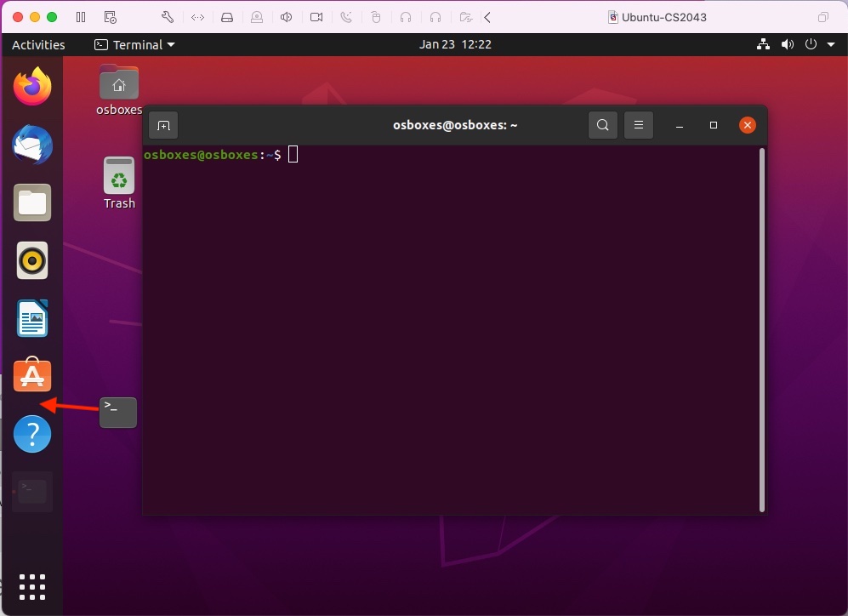Open the clock and calendar panel

tap(455, 44)
